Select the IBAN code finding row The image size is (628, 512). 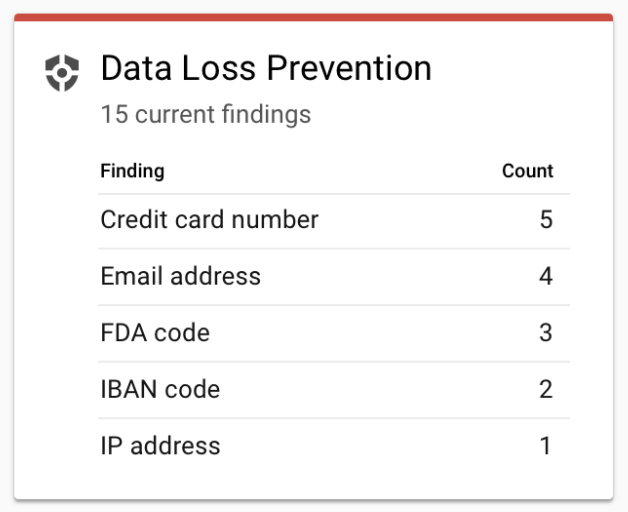coord(334,390)
